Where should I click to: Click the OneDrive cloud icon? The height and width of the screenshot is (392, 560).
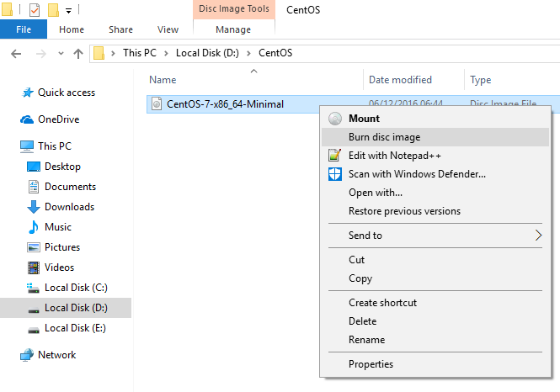(27, 119)
